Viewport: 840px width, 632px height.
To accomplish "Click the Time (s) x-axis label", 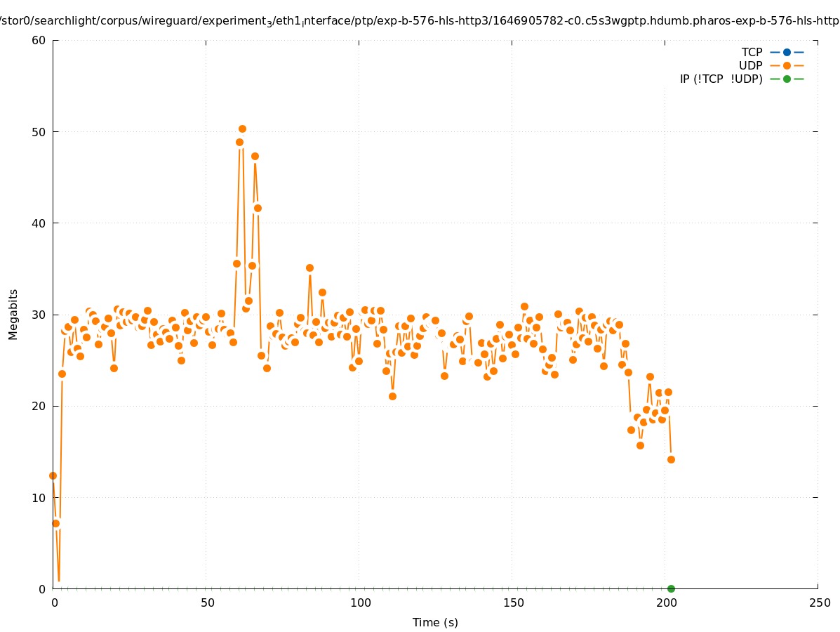I will (435, 622).
